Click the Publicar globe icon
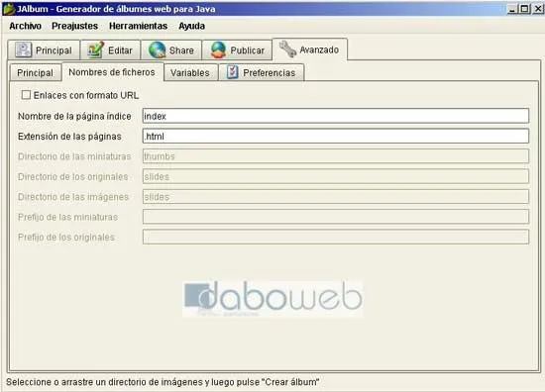This screenshot has width=545, height=392. click(x=218, y=50)
